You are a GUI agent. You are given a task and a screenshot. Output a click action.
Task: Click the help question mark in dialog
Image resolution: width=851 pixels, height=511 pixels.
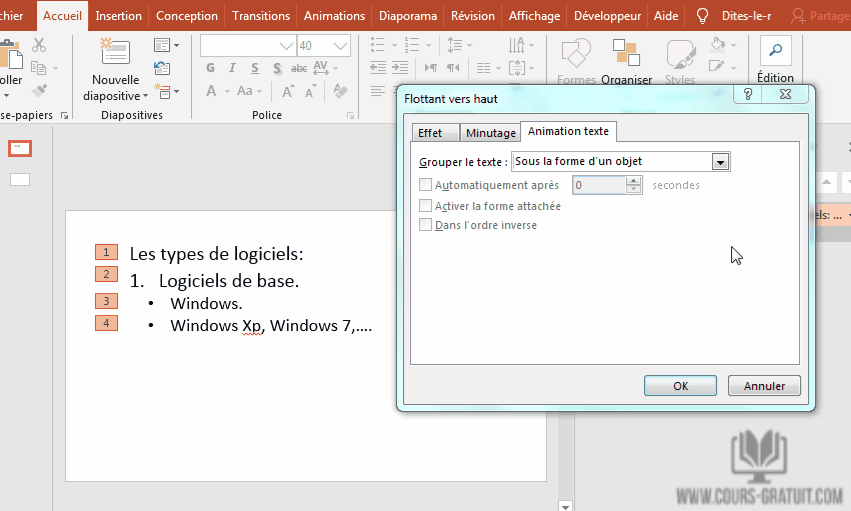click(x=748, y=94)
